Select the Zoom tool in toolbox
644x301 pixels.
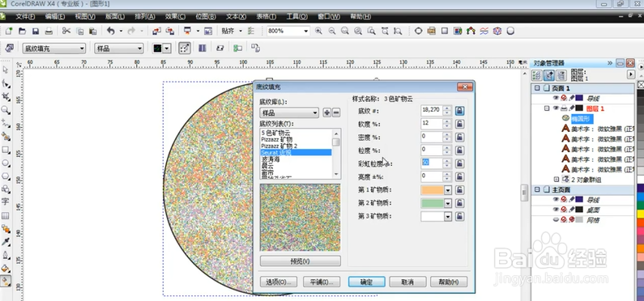pos(6,110)
